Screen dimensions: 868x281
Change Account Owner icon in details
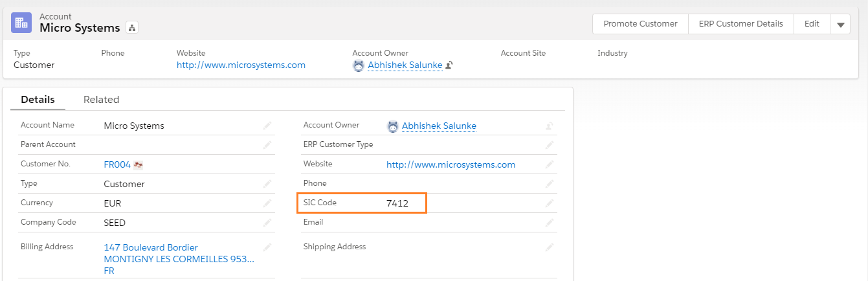click(550, 126)
